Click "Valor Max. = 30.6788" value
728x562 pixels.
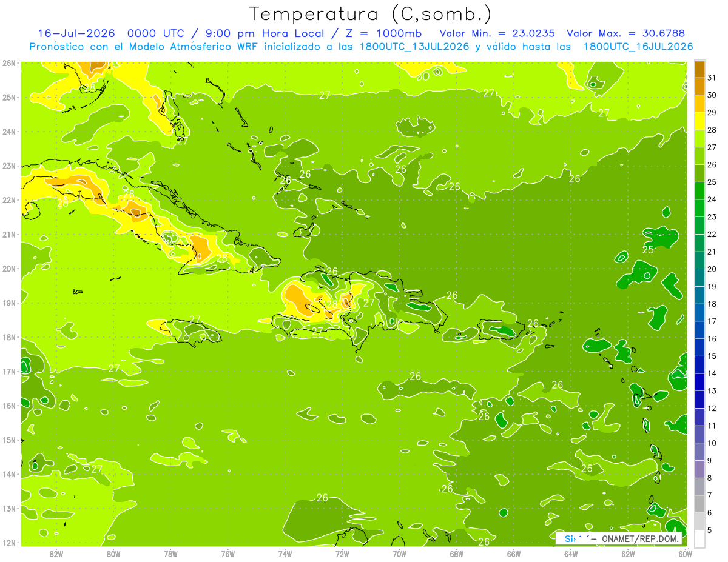pyautogui.click(x=626, y=33)
